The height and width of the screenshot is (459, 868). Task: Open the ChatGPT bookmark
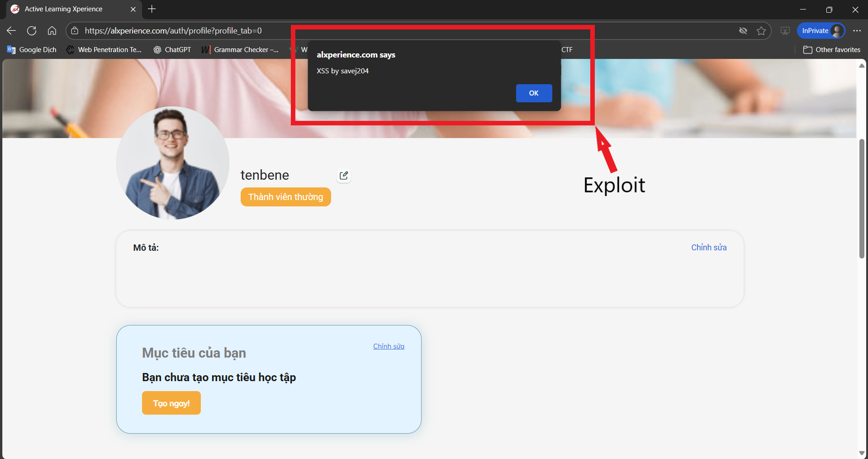click(172, 50)
